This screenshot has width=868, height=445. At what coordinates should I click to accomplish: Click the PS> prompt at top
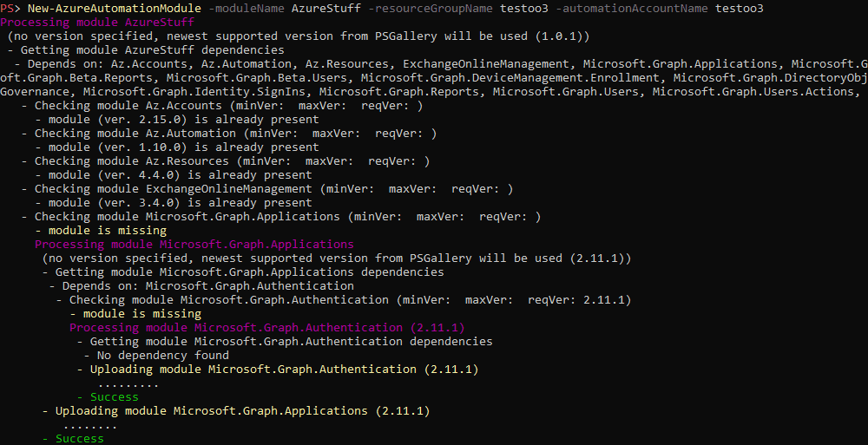click(x=10, y=8)
